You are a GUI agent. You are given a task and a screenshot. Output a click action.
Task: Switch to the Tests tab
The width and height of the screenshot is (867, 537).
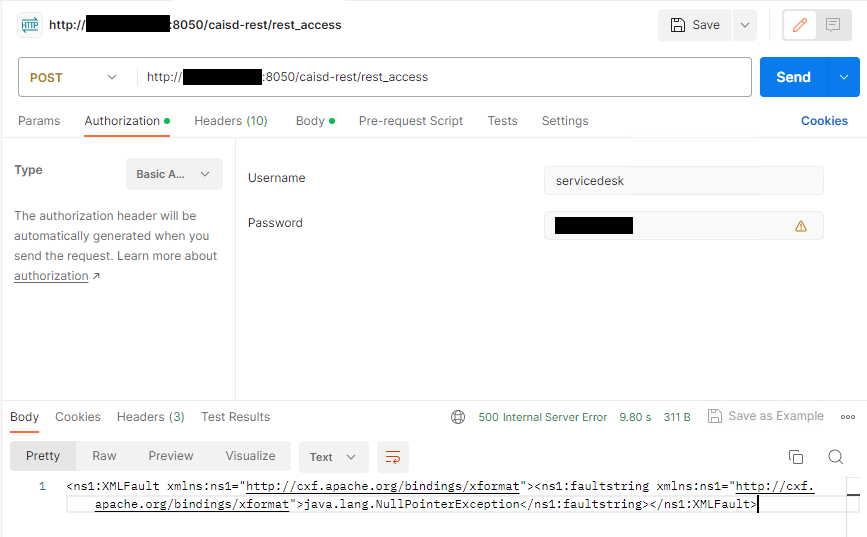[x=502, y=121]
